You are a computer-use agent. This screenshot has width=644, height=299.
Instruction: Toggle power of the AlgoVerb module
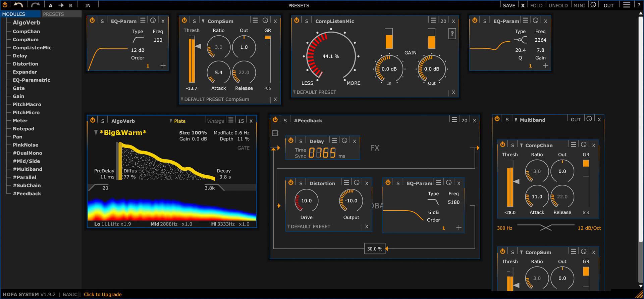93,120
